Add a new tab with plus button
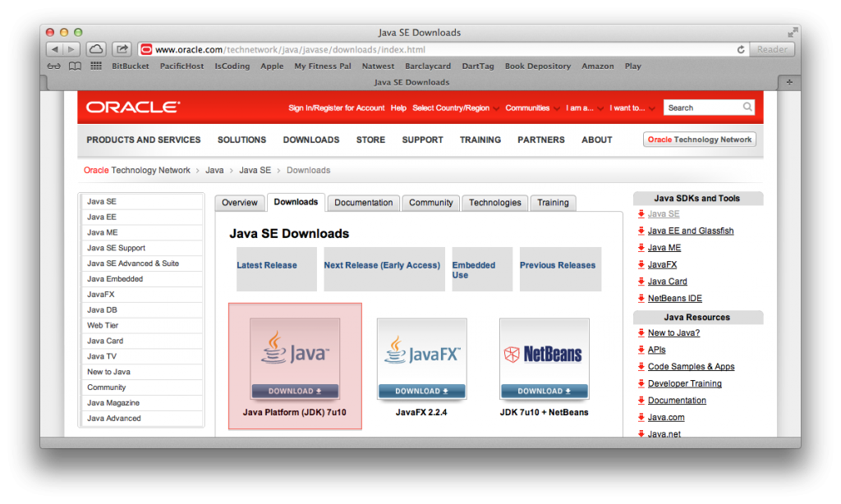 tap(789, 82)
